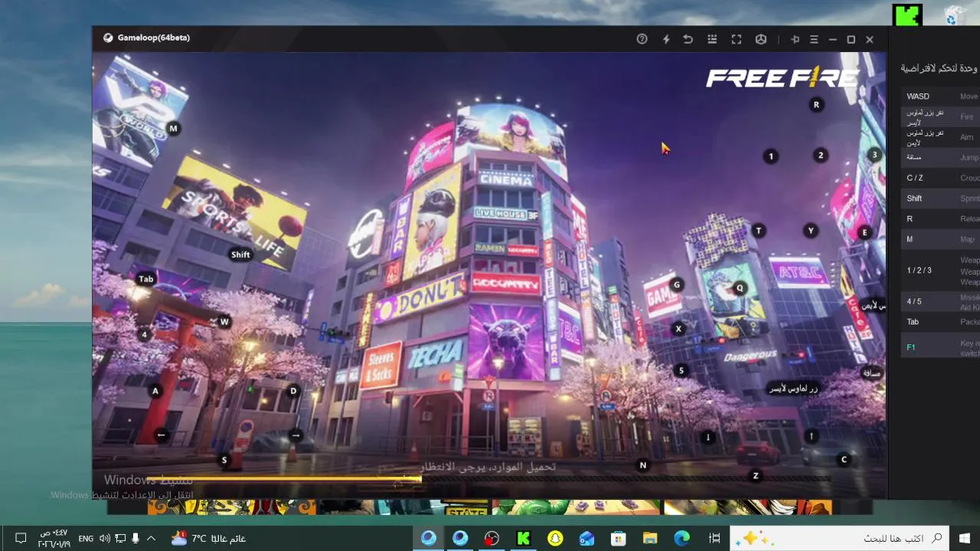980x551 pixels.
Task: Toggle Gameloop fullscreen mode icon
Action: pyautogui.click(x=737, y=39)
